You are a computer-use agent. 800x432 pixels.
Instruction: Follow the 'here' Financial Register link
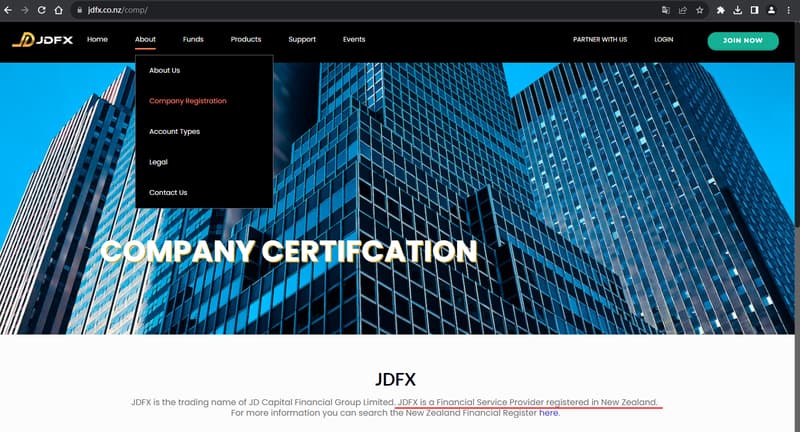point(548,413)
